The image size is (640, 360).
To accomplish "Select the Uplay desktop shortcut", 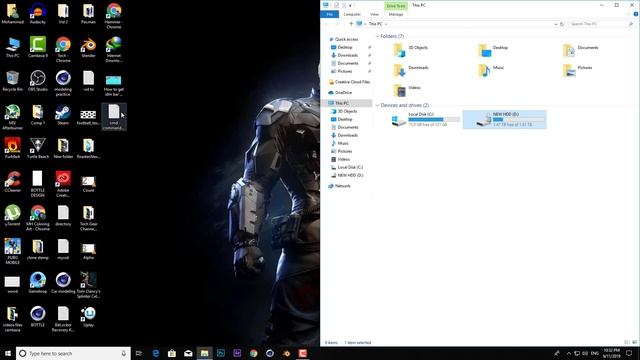I will coord(88,317).
